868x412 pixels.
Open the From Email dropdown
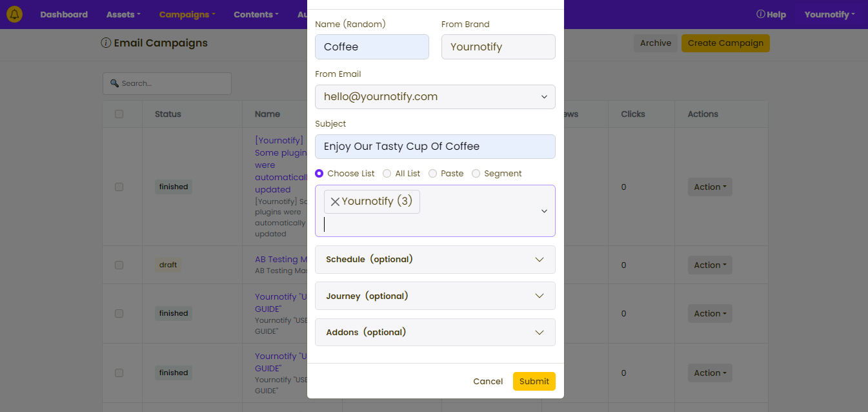click(435, 97)
